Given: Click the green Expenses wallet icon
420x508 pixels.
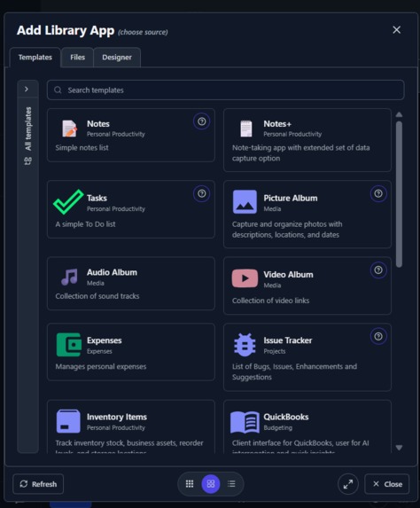Looking at the screenshot, I should click(68, 345).
